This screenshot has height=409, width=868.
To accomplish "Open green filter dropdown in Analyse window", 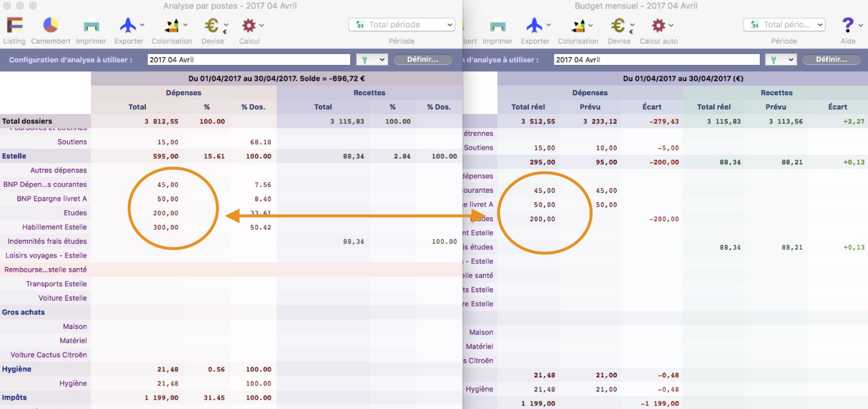I will click(x=372, y=59).
